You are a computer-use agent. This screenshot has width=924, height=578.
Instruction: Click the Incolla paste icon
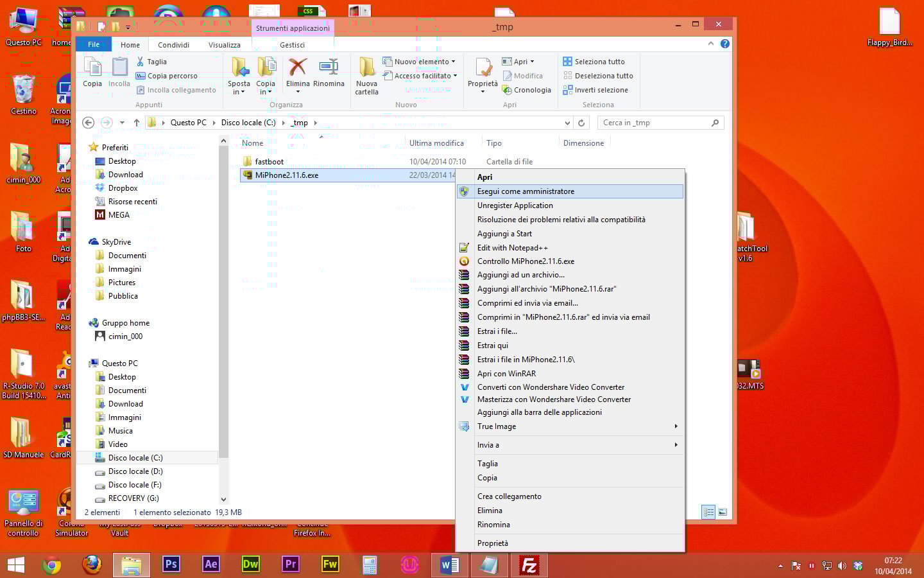pos(119,72)
